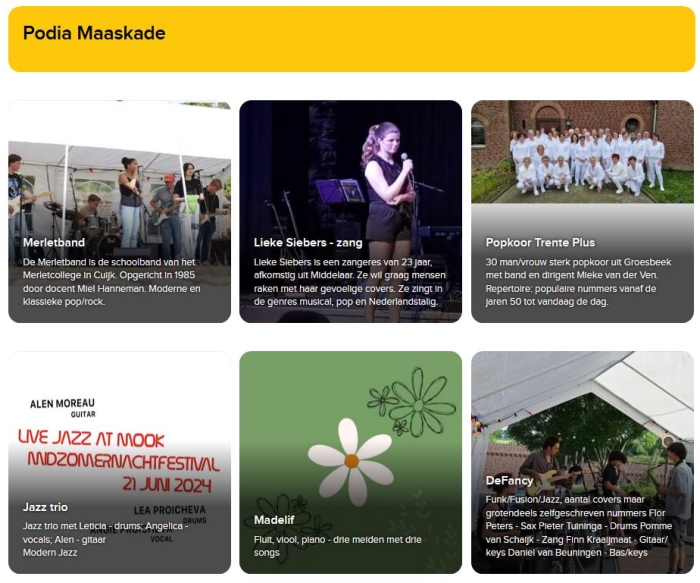Viewport: 700px width, 583px height.
Task: Read the Merletband description text
Action: click(112, 282)
